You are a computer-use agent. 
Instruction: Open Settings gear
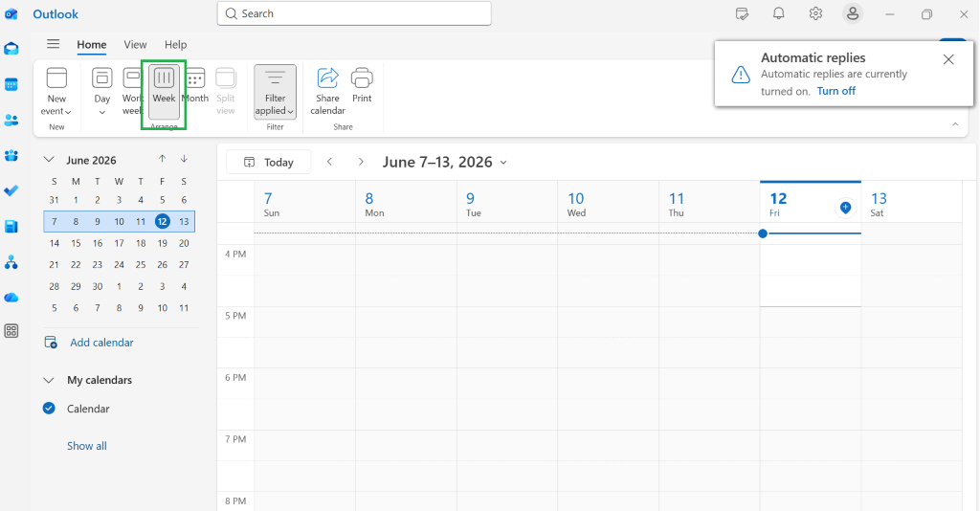point(815,13)
